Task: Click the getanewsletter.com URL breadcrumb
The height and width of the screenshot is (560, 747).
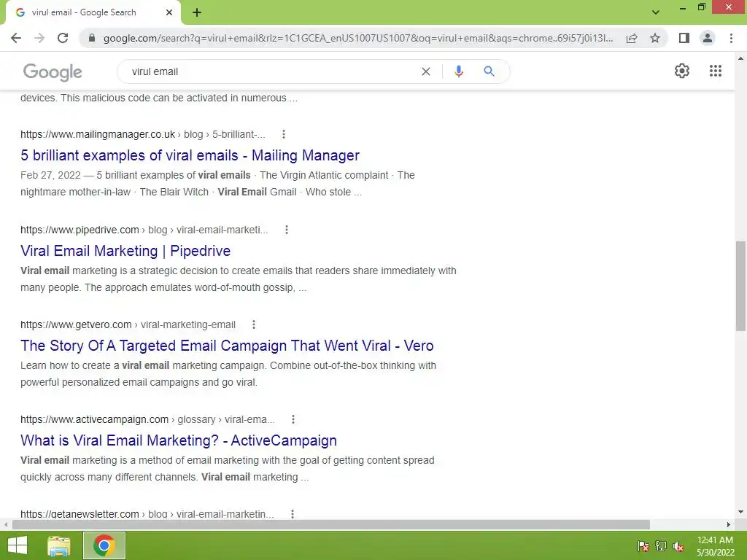Action: point(147,514)
